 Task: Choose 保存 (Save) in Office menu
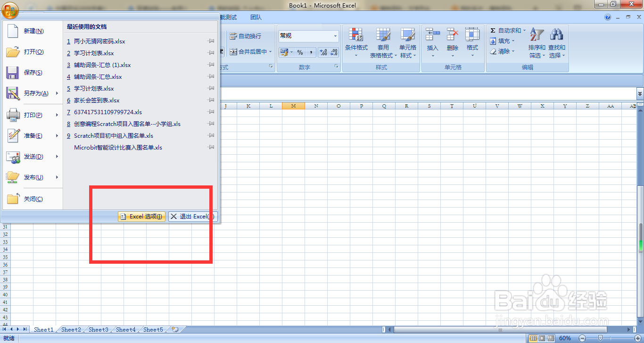click(x=33, y=73)
